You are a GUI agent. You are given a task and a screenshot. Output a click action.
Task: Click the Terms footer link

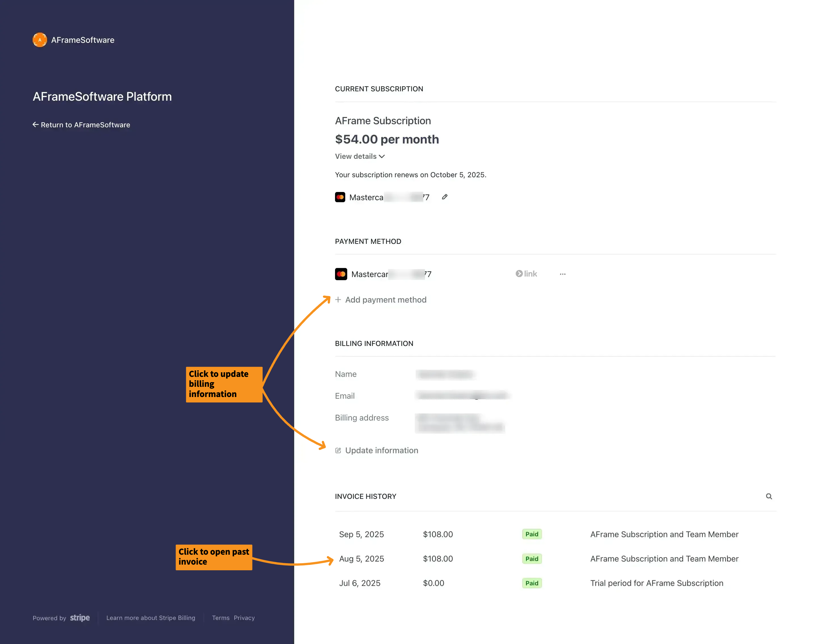(221, 618)
